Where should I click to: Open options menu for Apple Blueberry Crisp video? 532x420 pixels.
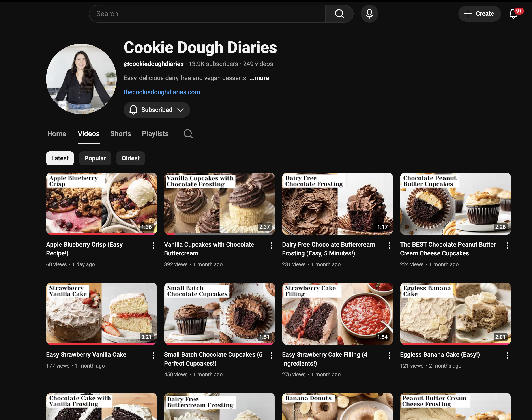click(154, 246)
